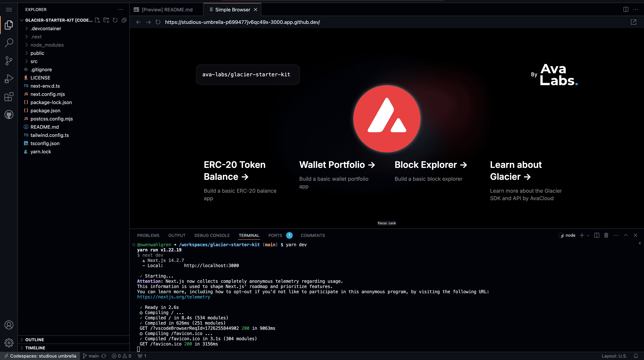Open Source Control view
The width and height of the screenshot is (644, 360).
pos(9,61)
